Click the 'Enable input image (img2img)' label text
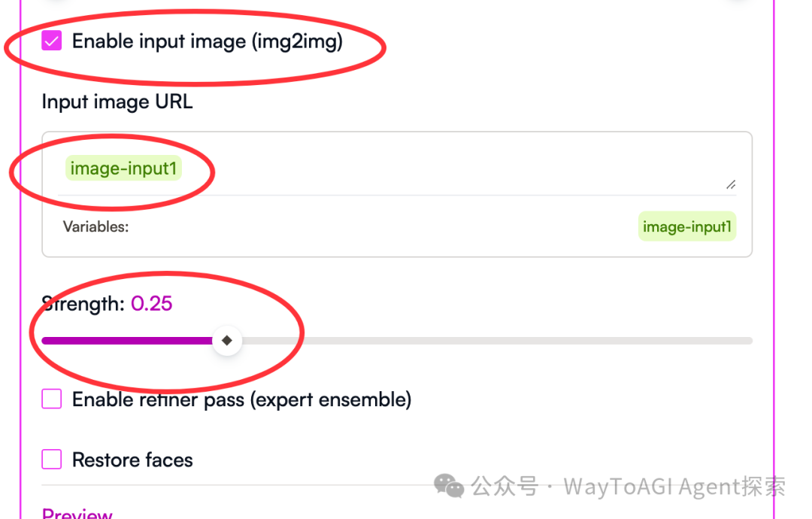 click(x=208, y=41)
